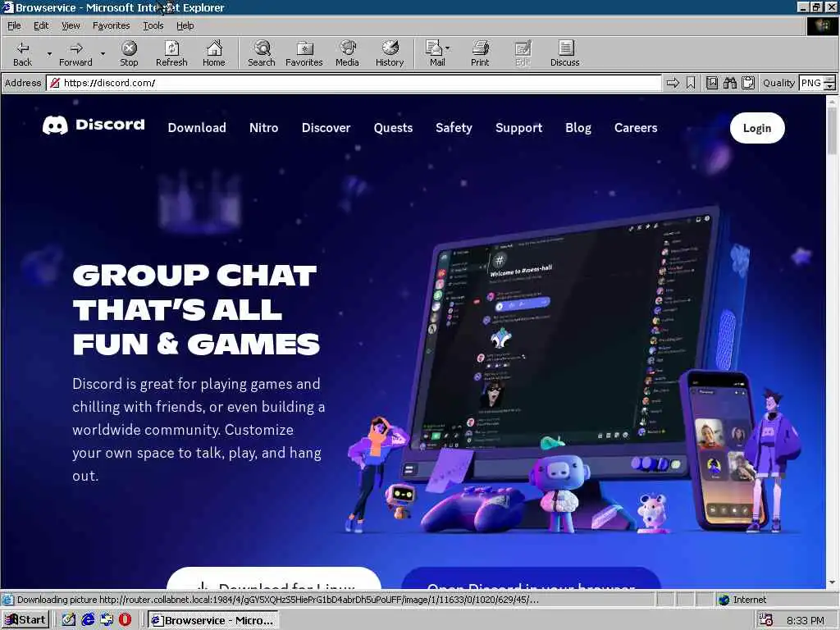
Task: Click the binoculars find icon
Action: click(x=729, y=83)
